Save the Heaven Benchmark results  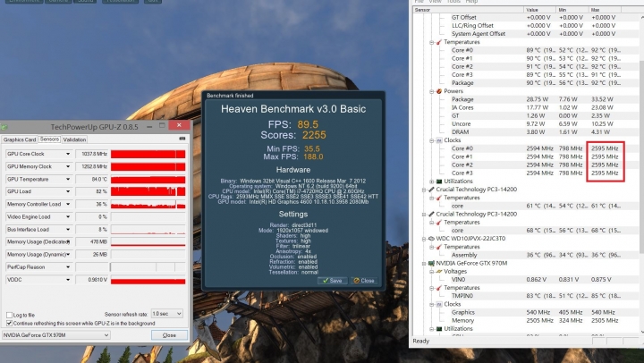[332, 281]
